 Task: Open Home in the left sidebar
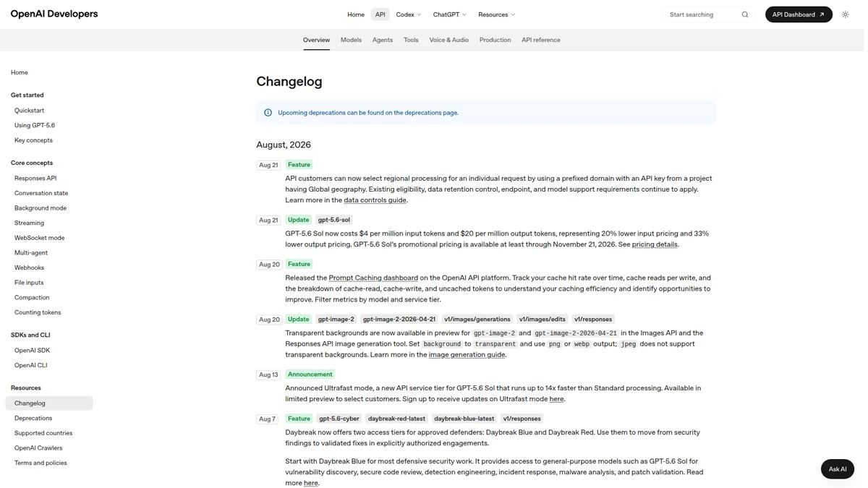(20, 72)
